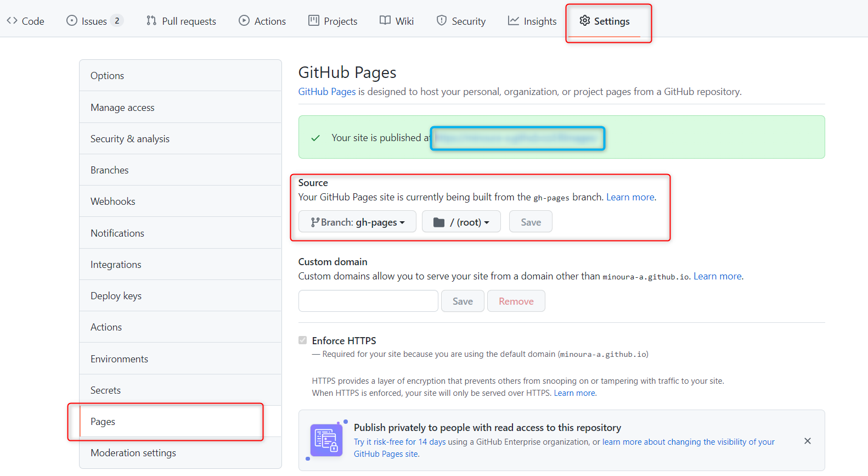Image resolution: width=868 pixels, height=476 pixels.
Task: Open Moderation settings in sidebar
Action: [x=181, y=453]
